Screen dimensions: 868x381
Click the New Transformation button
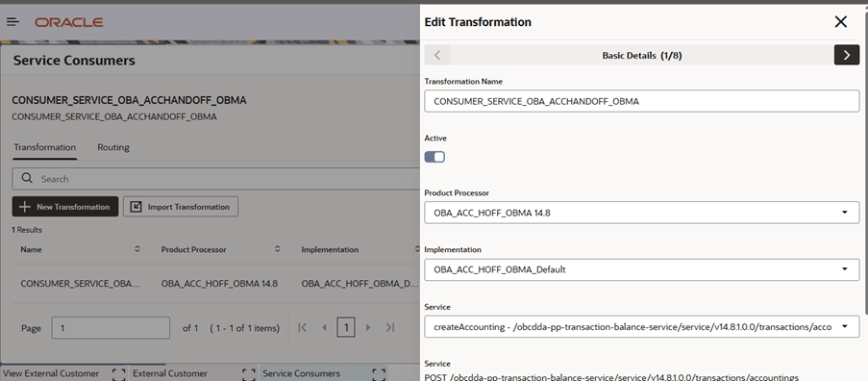click(x=65, y=207)
